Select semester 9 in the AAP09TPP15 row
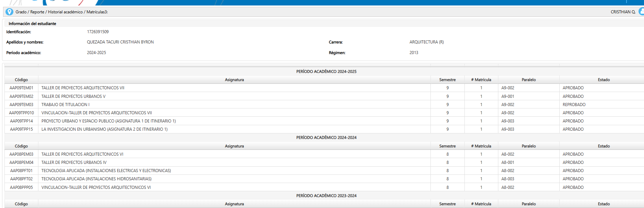644x208 pixels. 447,129
